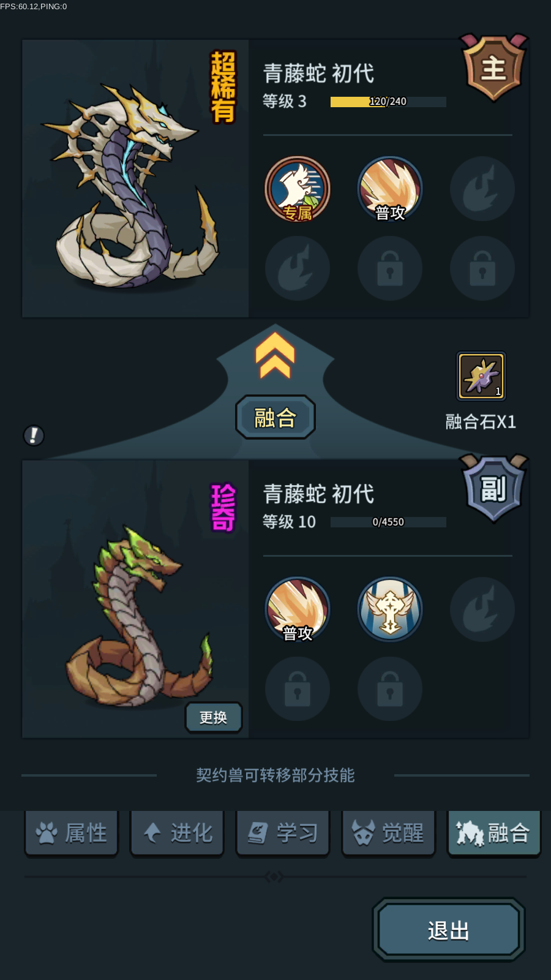Screen dimensions: 551x980
Task: Click the empty flame skill slot in main panel top row
Action: [482, 189]
